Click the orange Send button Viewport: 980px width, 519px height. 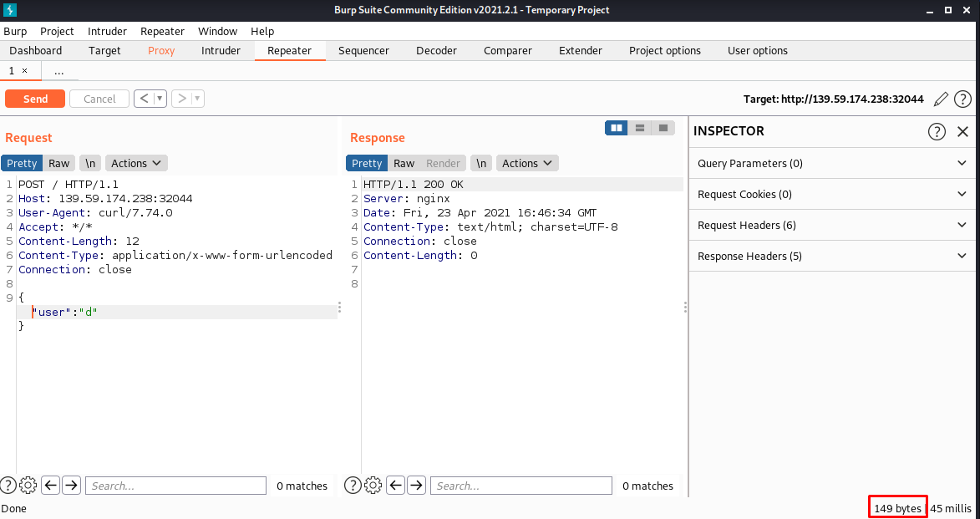click(x=35, y=99)
